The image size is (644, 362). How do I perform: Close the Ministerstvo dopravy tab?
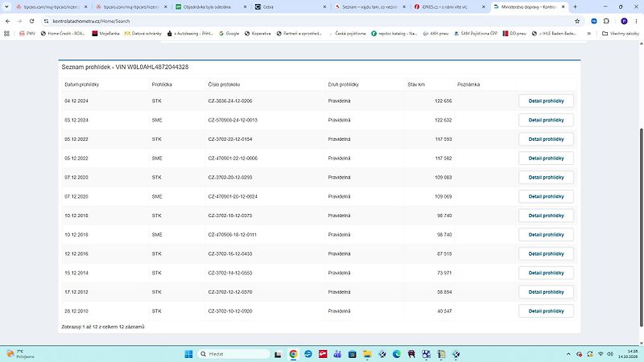pyautogui.click(x=563, y=7)
